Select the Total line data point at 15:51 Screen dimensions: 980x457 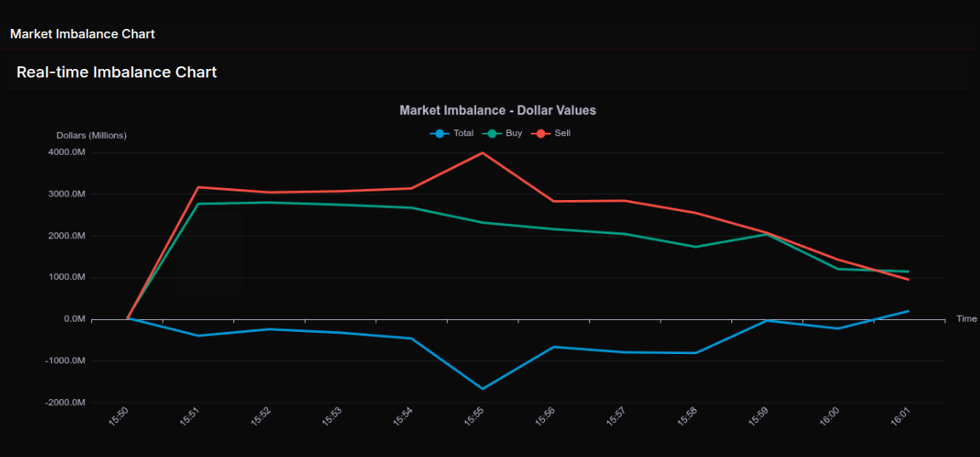(198, 335)
